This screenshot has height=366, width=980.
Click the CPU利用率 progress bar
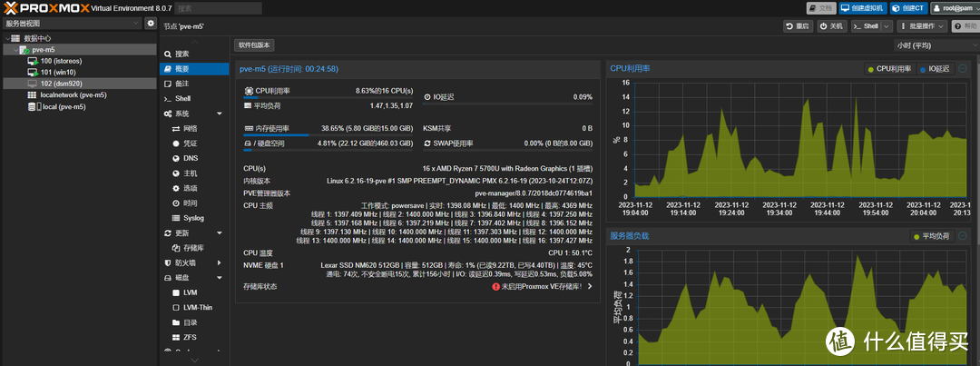328,97
